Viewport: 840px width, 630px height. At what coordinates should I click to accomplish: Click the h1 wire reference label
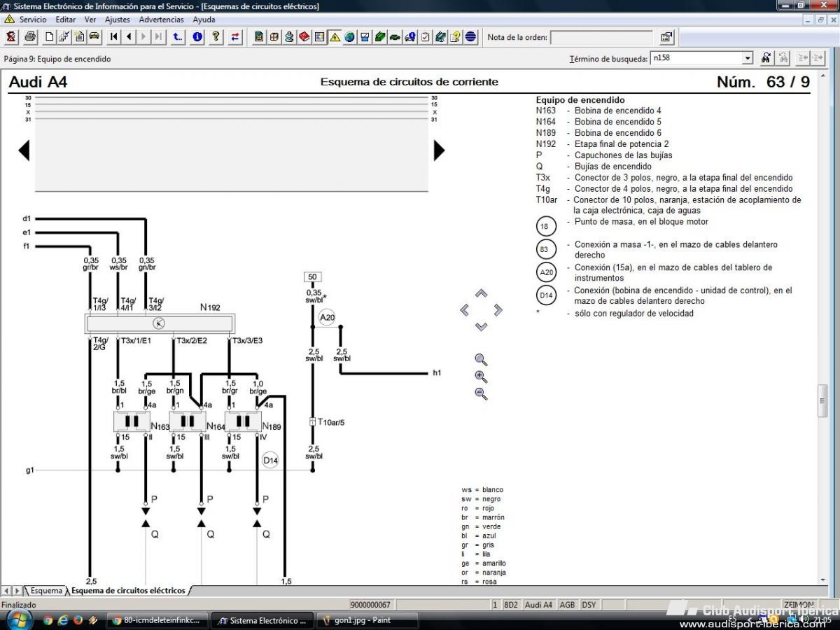(437, 373)
